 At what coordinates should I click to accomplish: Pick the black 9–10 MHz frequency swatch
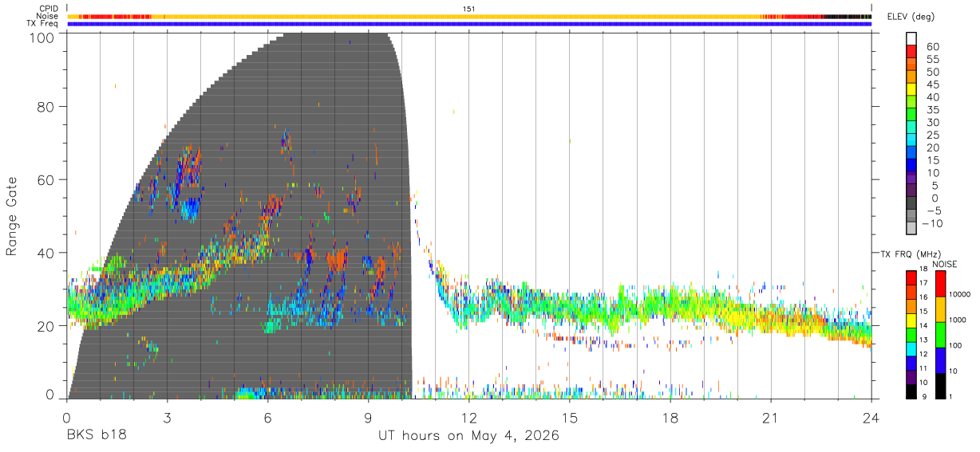point(911,391)
